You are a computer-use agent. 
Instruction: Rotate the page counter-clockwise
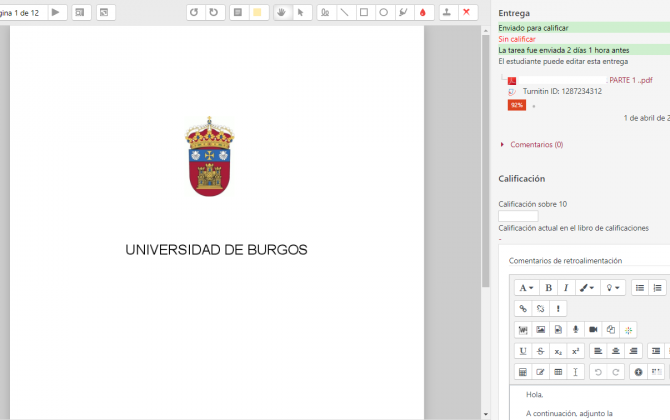pos(194,12)
